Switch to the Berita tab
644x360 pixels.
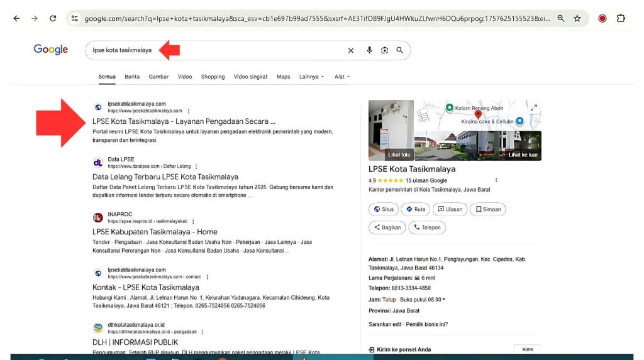(x=132, y=77)
